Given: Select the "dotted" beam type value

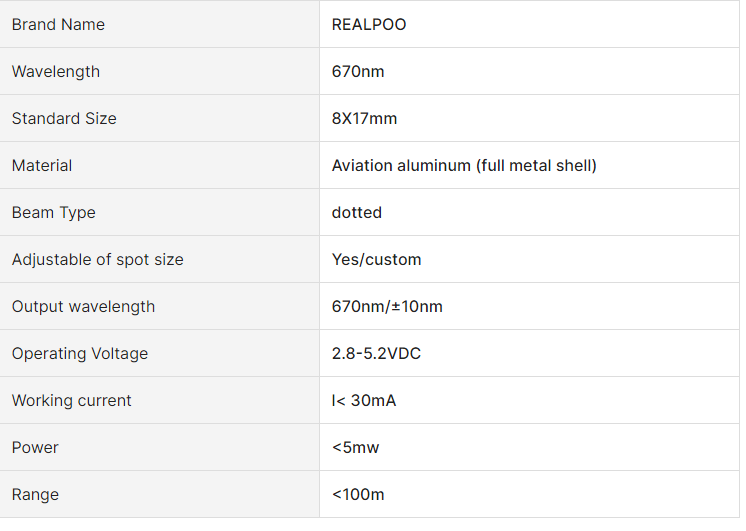Looking at the screenshot, I should click(357, 212).
